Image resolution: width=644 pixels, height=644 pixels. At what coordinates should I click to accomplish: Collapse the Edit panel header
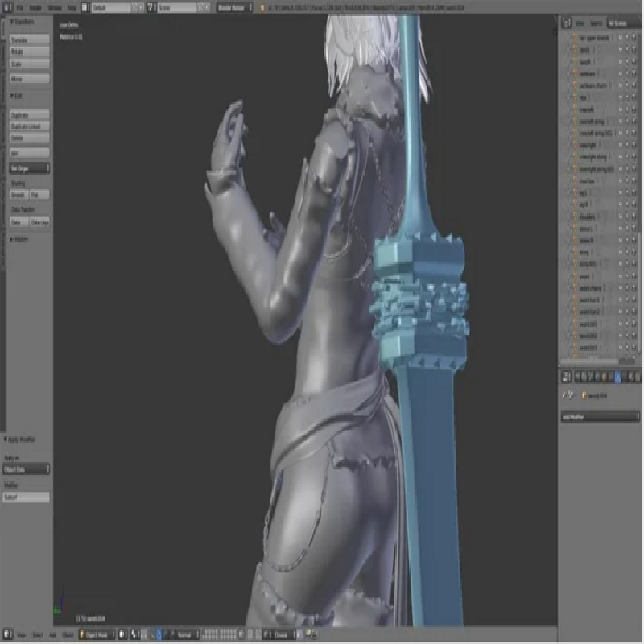(x=16, y=96)
